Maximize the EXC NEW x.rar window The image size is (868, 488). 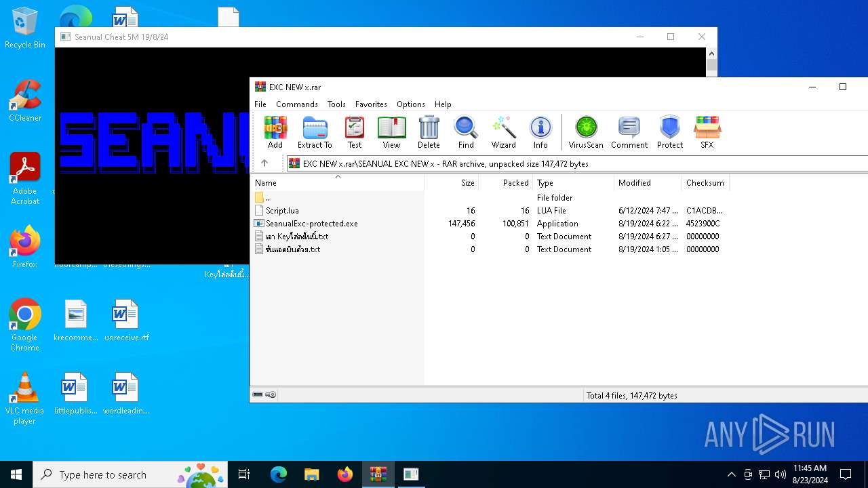[x=843, y=87]
